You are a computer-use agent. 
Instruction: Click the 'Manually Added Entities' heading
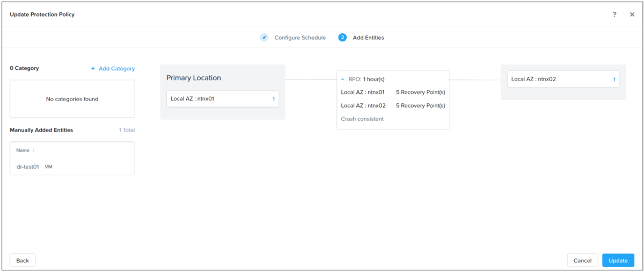(x=41, y=130)
